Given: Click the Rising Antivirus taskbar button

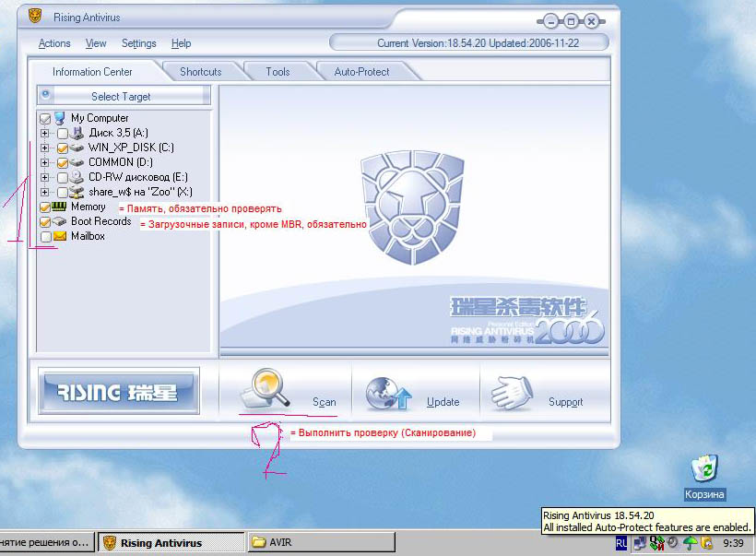Looking at the screenshot, I should (x=171, y=542).
